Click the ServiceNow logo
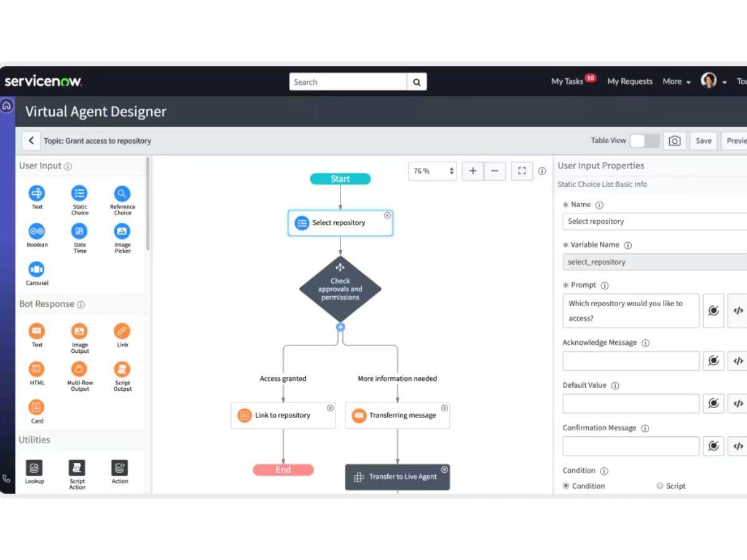747x560 pixels. [43, 82]
